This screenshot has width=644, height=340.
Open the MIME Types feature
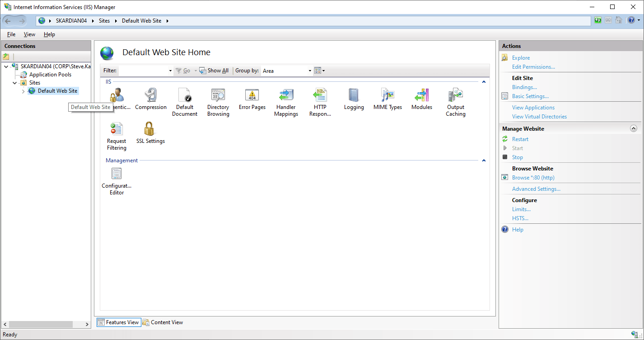point(387,99)
